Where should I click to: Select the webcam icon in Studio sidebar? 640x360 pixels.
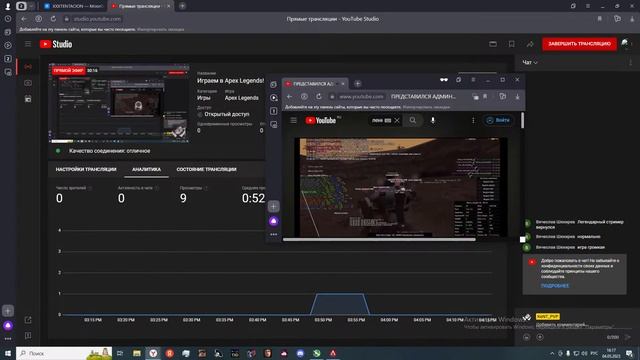pos(28,83)
